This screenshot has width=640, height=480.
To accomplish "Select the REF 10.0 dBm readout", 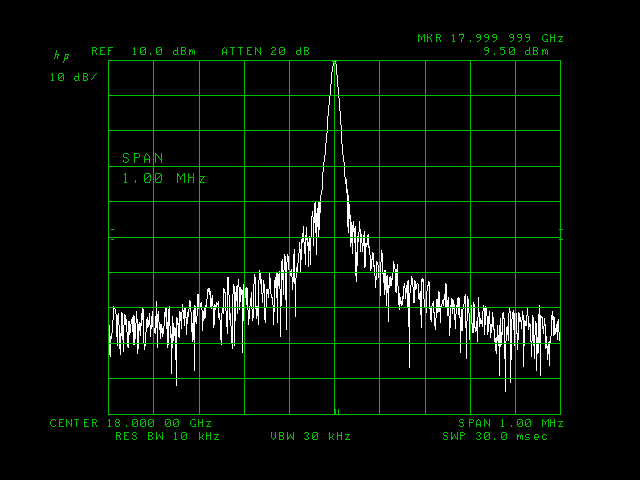I will coord(144,51).
